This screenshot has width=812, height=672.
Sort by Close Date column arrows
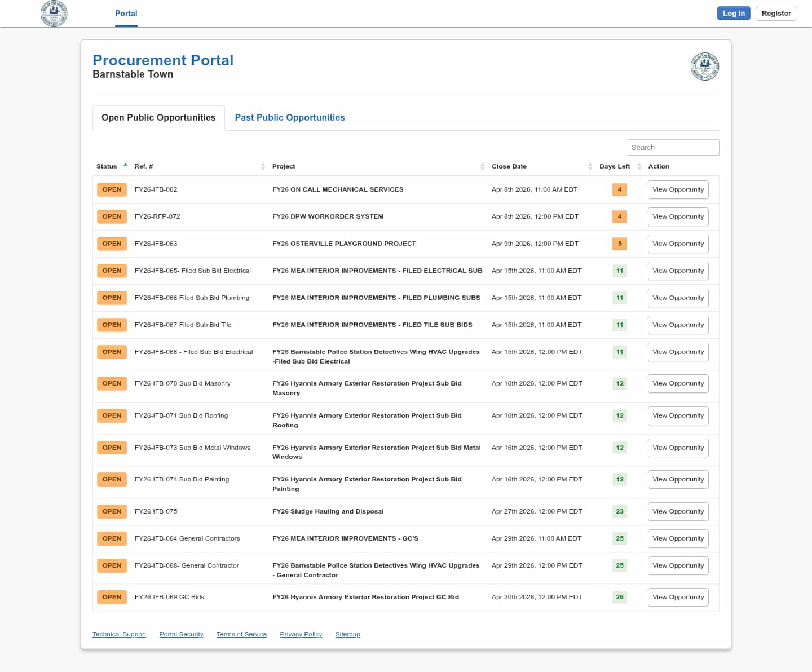pos(590,166)
